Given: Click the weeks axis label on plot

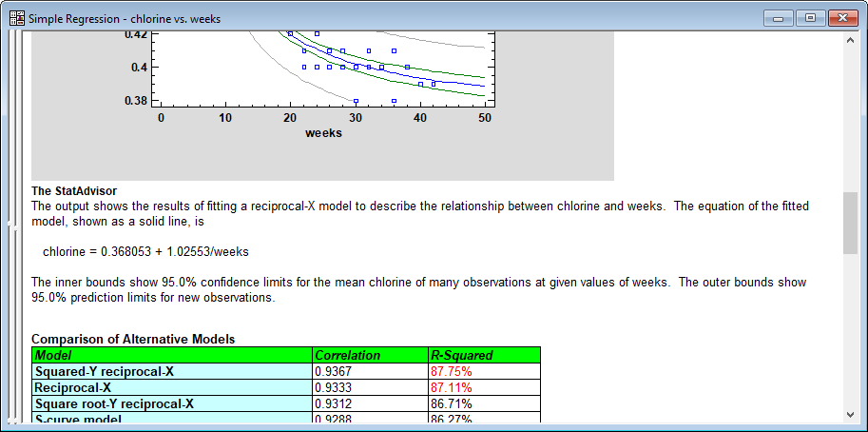Looking at the screenshot, I should point(323,133).
